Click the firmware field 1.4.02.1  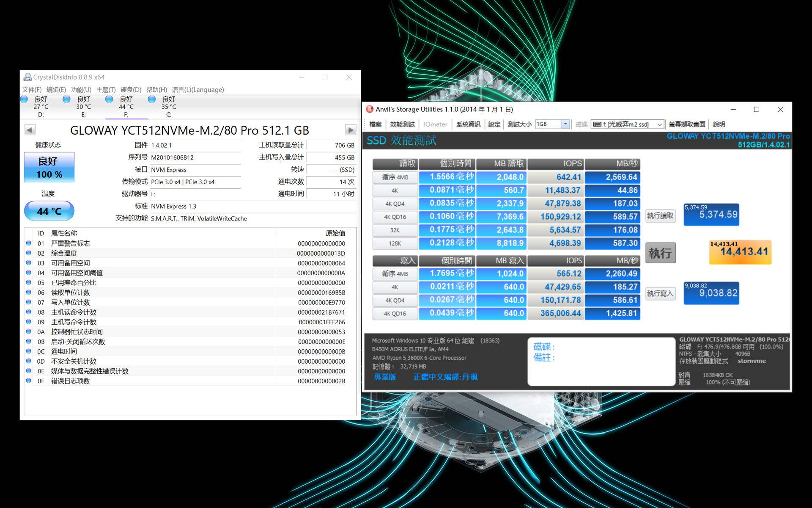point(195,145)
